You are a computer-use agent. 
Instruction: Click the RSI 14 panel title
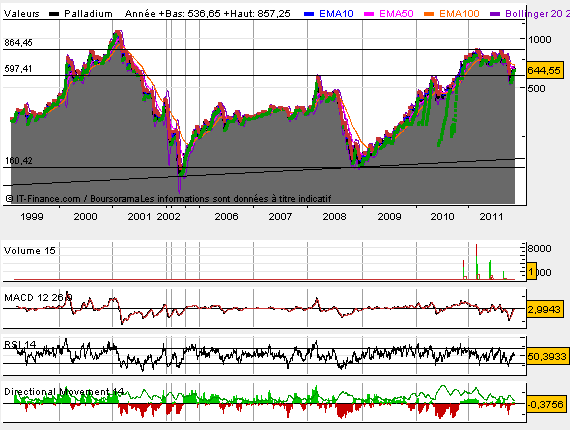[x=20, y=344]
